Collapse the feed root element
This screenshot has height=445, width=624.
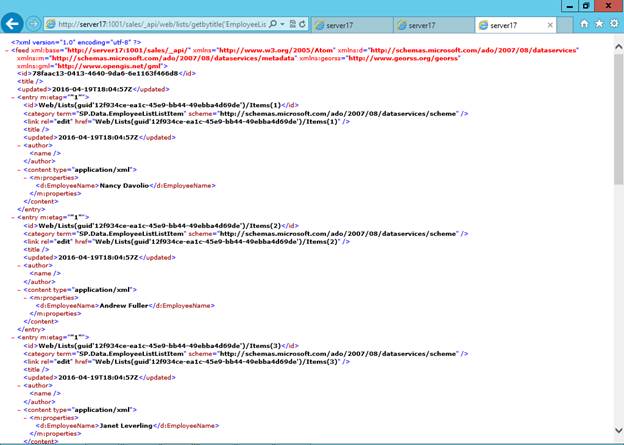pos(7,51)
